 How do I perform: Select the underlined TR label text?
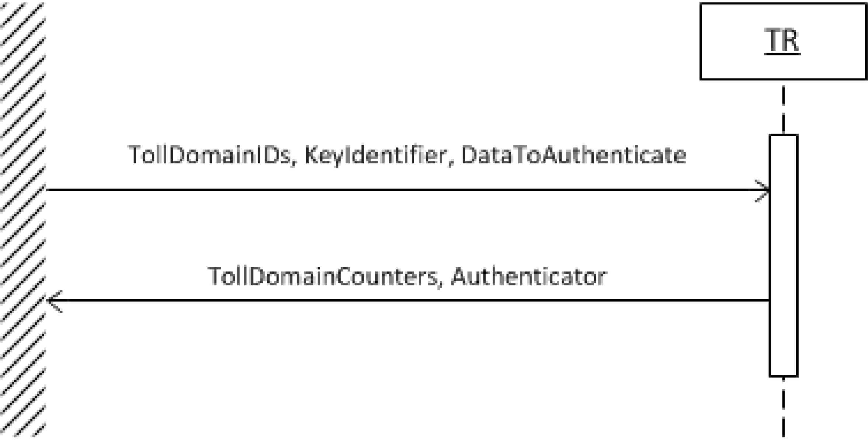point(782,41)
